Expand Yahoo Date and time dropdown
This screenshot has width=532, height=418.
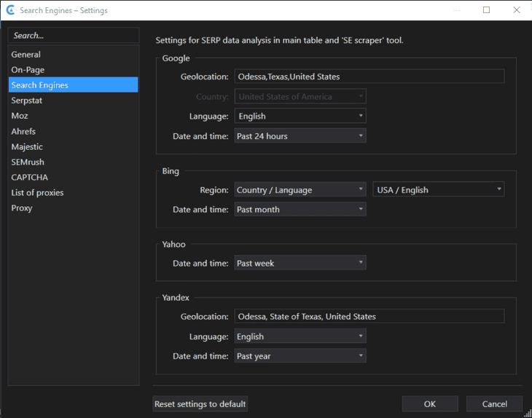coord(300,263)
